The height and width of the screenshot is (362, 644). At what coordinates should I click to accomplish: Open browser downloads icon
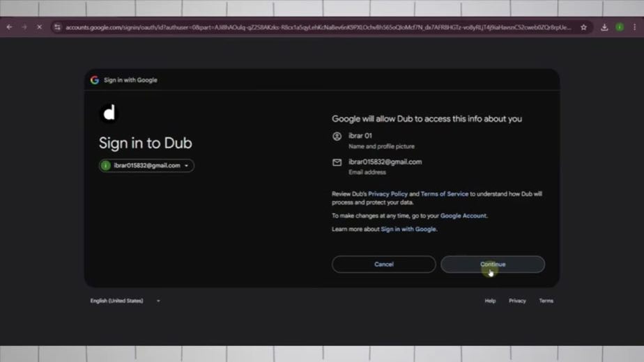[x=604, y=28]
